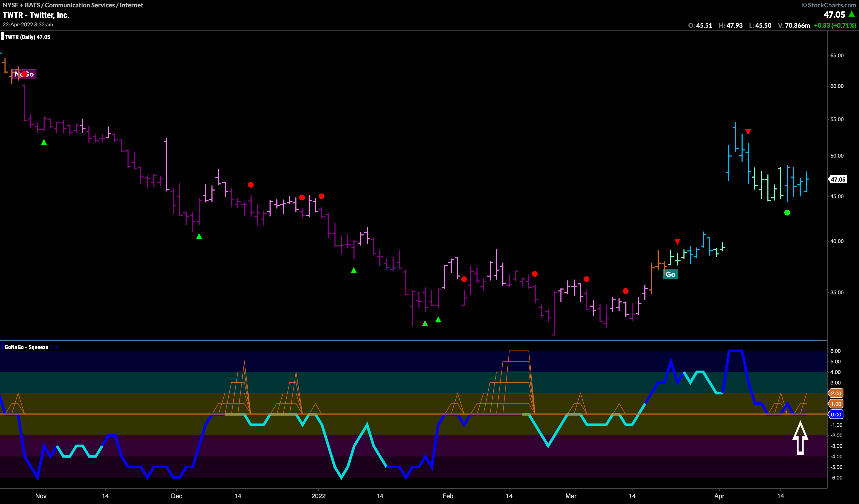
Task: Click the Feb date axis label
Action: pos(448,496)
